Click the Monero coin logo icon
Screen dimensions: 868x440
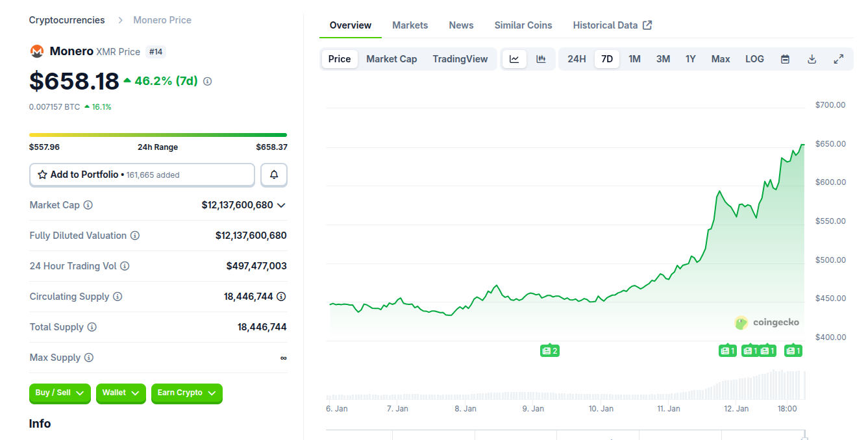pos(37,51)
